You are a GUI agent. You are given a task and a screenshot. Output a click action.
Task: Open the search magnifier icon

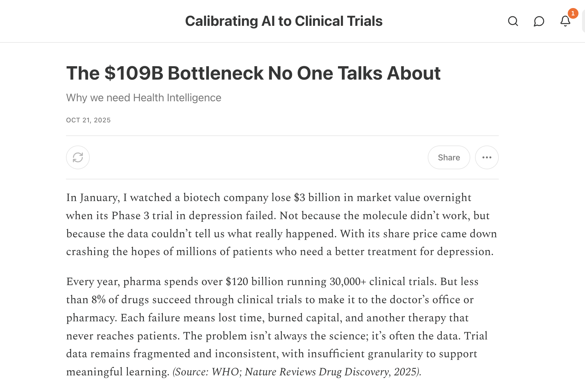click(x=513, y=21)
